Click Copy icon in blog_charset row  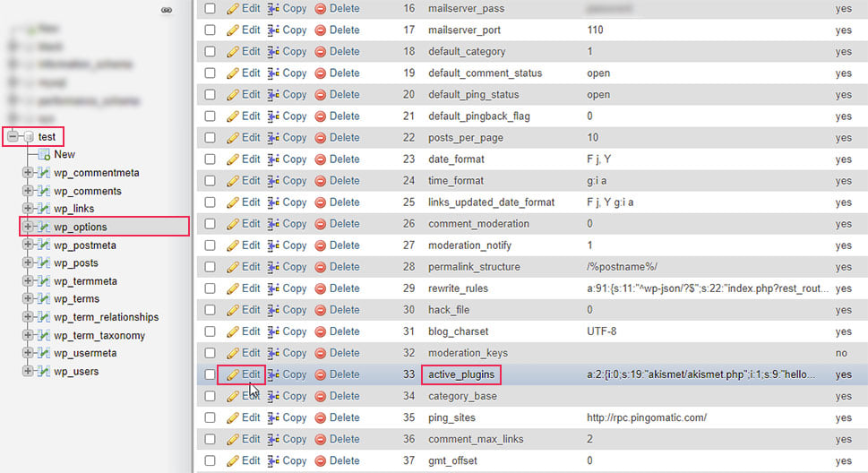click(x=273, y=331)
